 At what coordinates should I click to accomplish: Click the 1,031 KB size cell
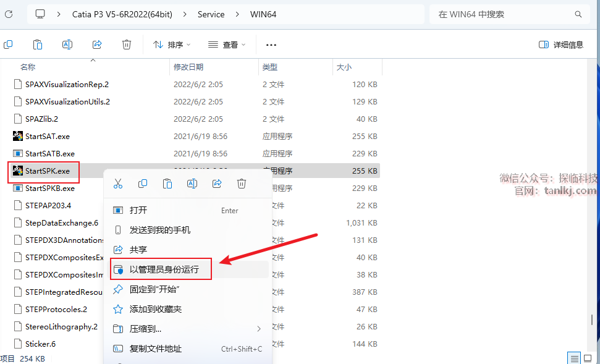pyautogui.click(x=361, y=222)
